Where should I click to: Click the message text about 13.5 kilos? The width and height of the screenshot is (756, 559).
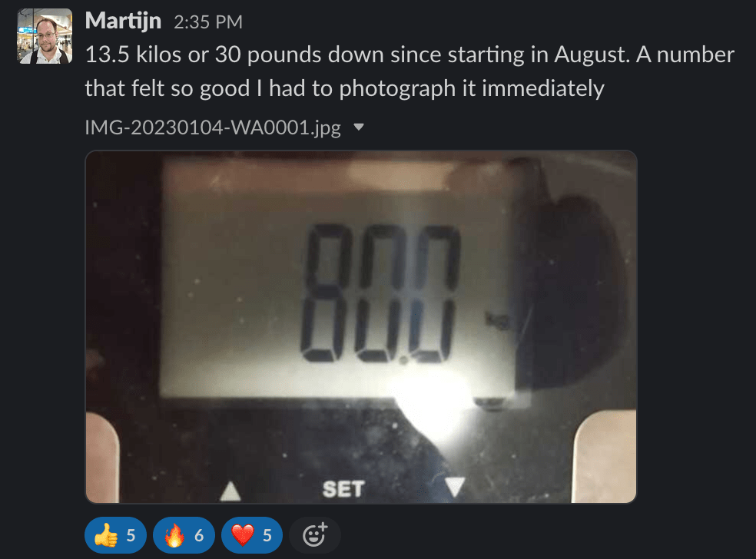click(409, 71)
